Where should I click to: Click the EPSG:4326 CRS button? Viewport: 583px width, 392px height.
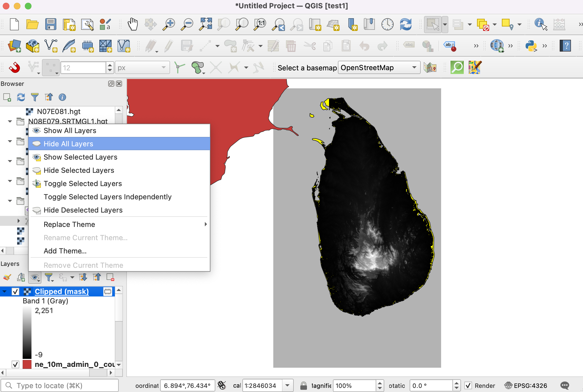tap(526, 385)
